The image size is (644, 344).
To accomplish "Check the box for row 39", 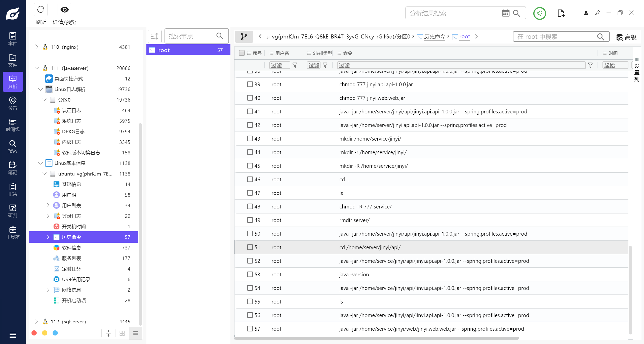I will [250, 84].
